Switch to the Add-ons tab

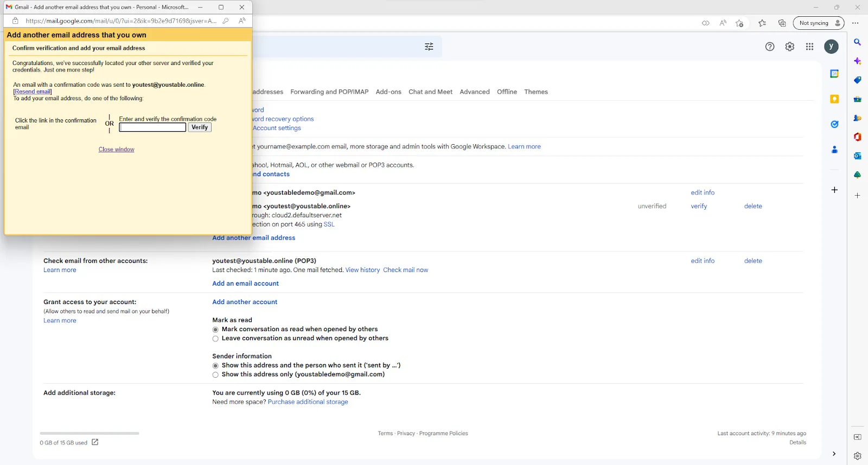[x=388, y=92]
